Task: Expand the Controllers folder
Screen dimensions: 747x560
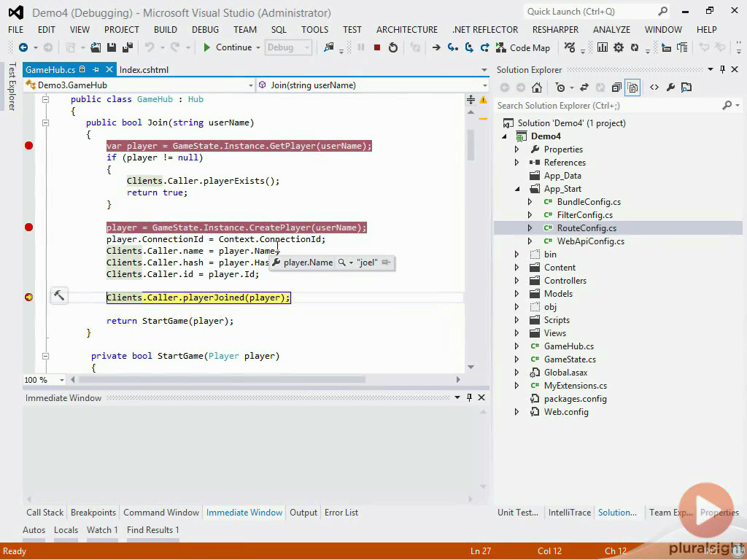Action: click(517, 281)
